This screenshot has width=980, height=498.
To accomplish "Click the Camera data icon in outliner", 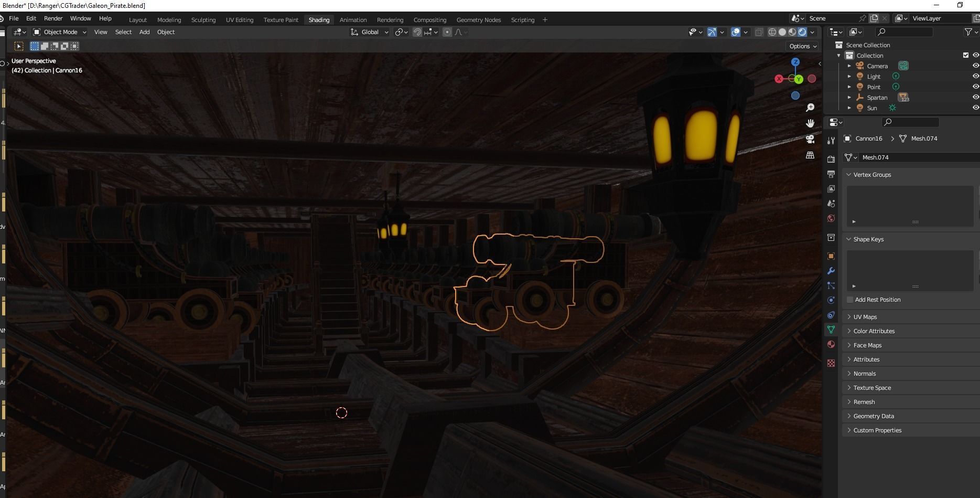I will tap(903, 66).
